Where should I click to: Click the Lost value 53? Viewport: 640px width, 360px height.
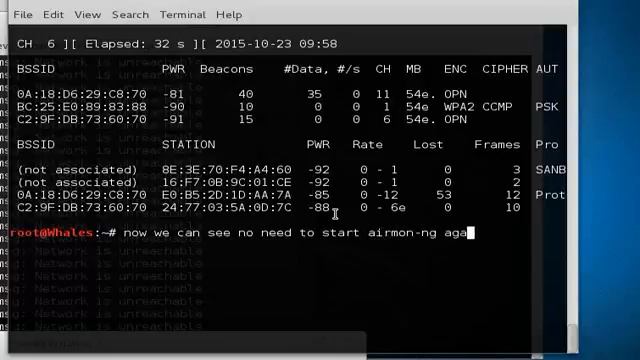[x=444, y=195]
